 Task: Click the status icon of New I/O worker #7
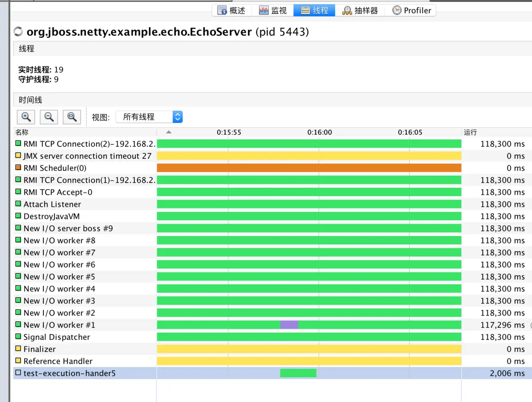pos(18,252)
